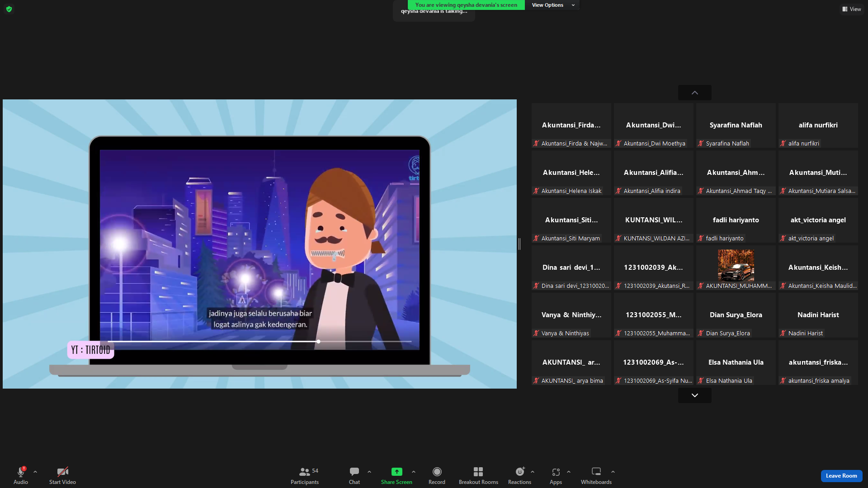Open the Chat panel
Screen dimensions: 868x488
[x=354, y=475]
